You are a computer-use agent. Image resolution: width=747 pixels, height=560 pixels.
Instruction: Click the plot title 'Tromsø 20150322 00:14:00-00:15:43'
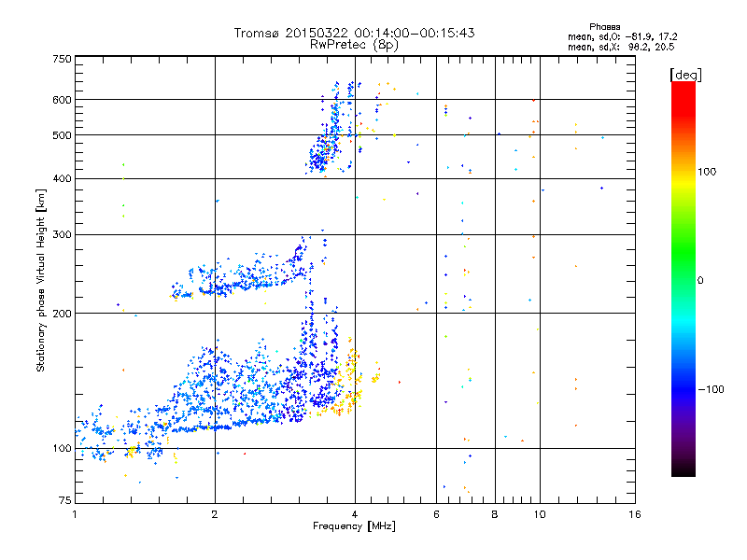point(354,33)
